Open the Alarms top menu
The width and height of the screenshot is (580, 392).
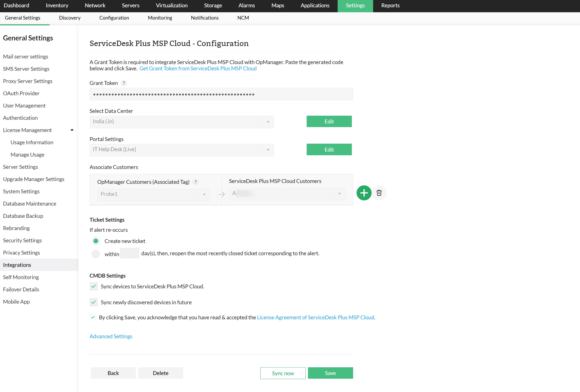247,6
